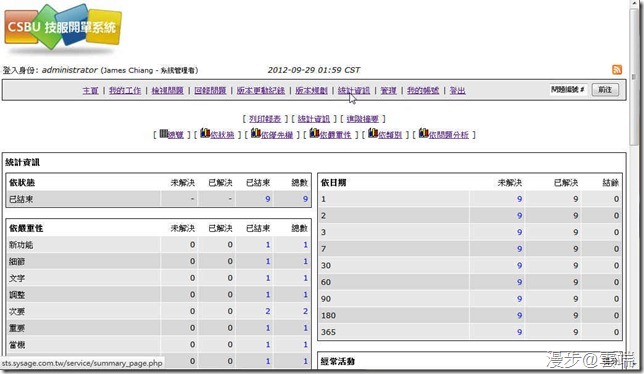Click 未解決 count 9 for day 1 row
The image size is (644, 374).
(x=520, y=199)
